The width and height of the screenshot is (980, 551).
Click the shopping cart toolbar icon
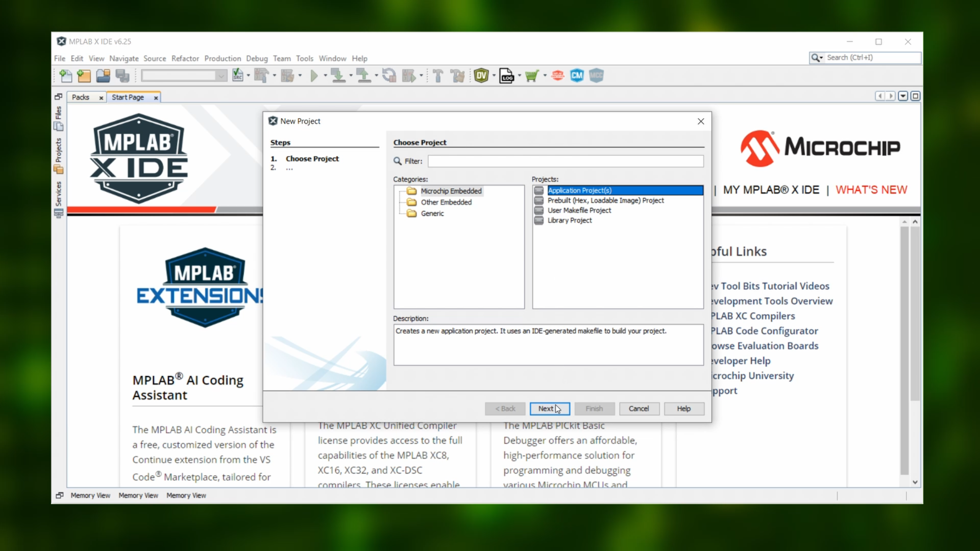tap(532, 76)
